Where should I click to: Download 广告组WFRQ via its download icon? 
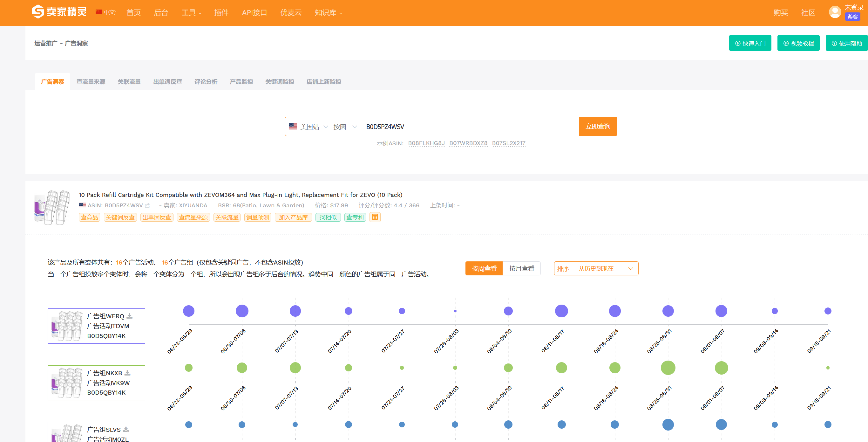[x=129, y=316]
